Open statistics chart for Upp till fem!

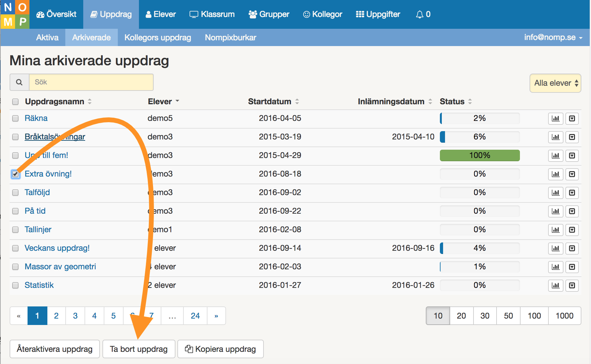tap(555, 156)
